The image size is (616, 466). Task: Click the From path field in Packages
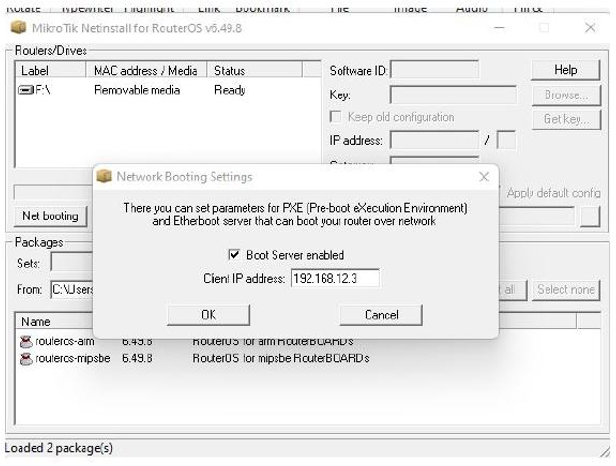(72, 290)
